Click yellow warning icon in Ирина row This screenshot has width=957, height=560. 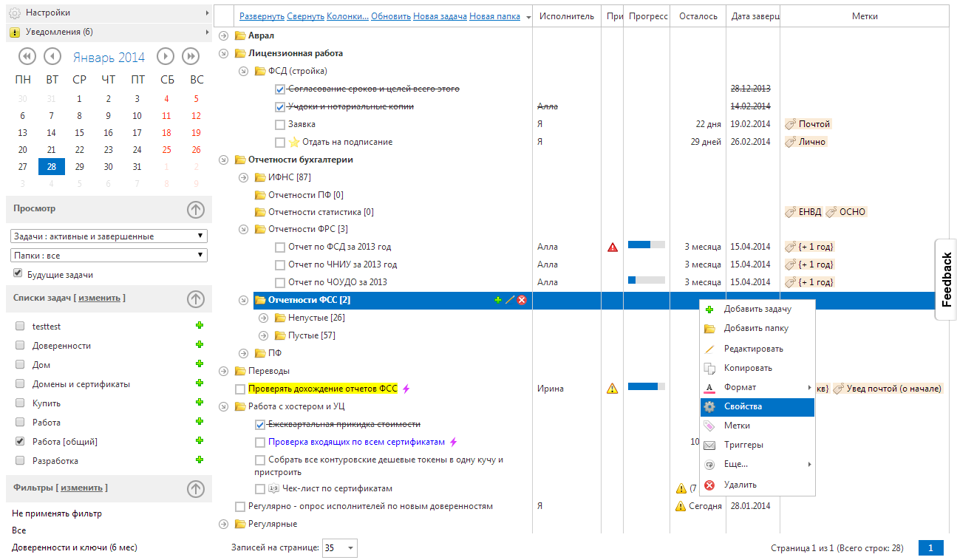pos(612,389)
